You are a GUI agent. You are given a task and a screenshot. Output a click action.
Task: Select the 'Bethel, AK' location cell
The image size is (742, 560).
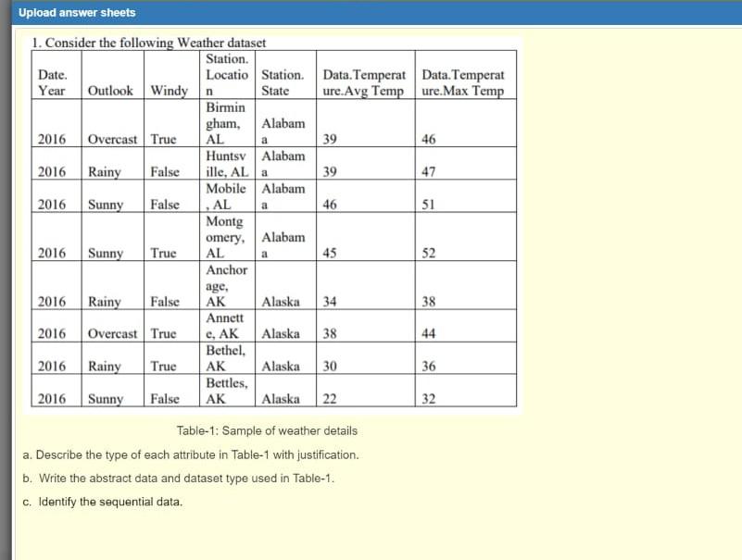click(225, 358)
